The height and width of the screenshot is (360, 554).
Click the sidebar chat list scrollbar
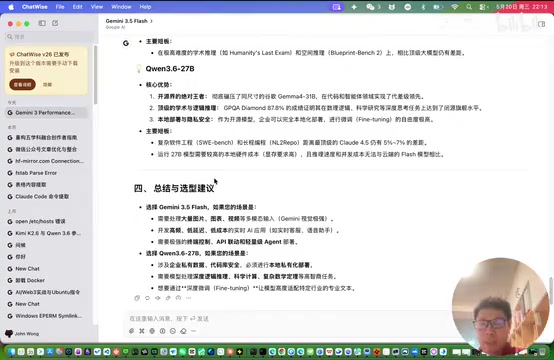tap(95, 75)
